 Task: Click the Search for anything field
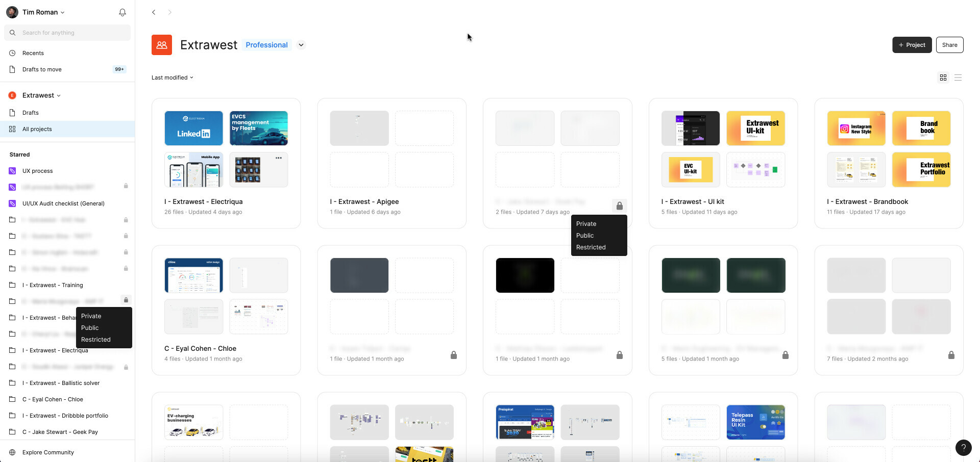click(67, 33)
